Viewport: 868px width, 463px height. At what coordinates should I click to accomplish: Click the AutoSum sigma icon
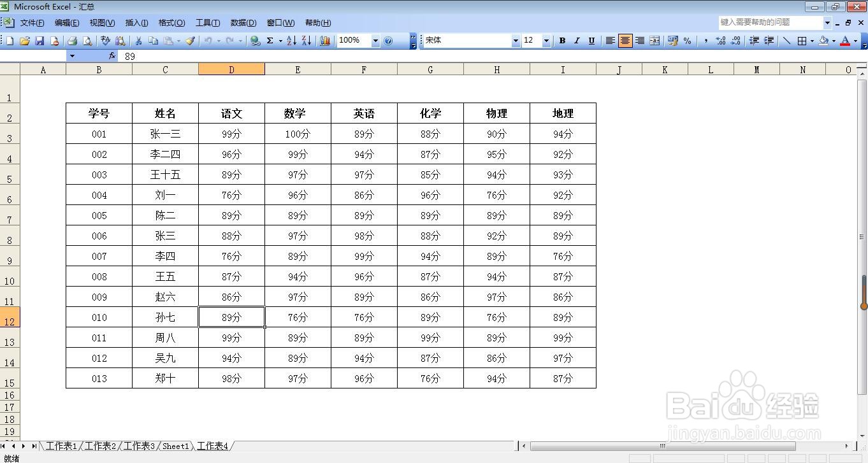(270, 40)
